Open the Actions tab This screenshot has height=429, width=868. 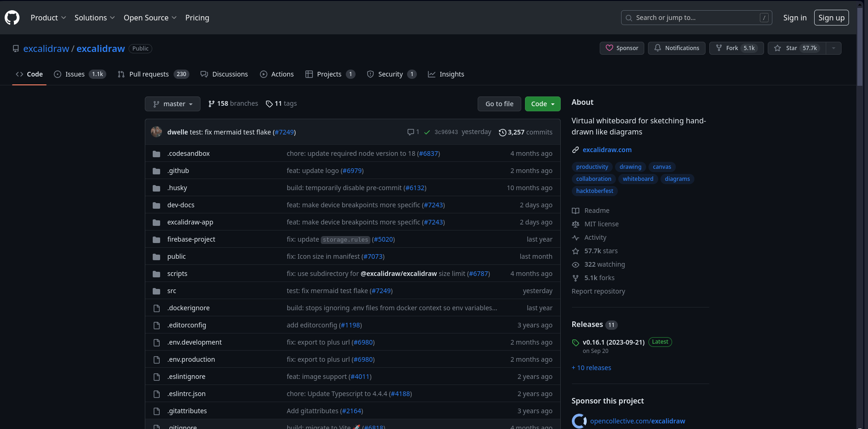tap(277, 74)
